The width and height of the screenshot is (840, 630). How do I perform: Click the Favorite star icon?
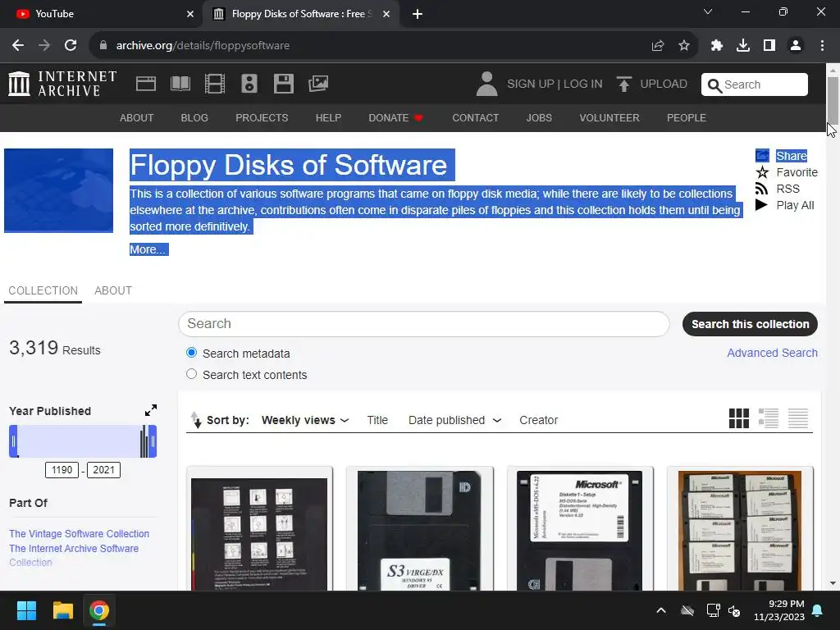click(762, 172)
